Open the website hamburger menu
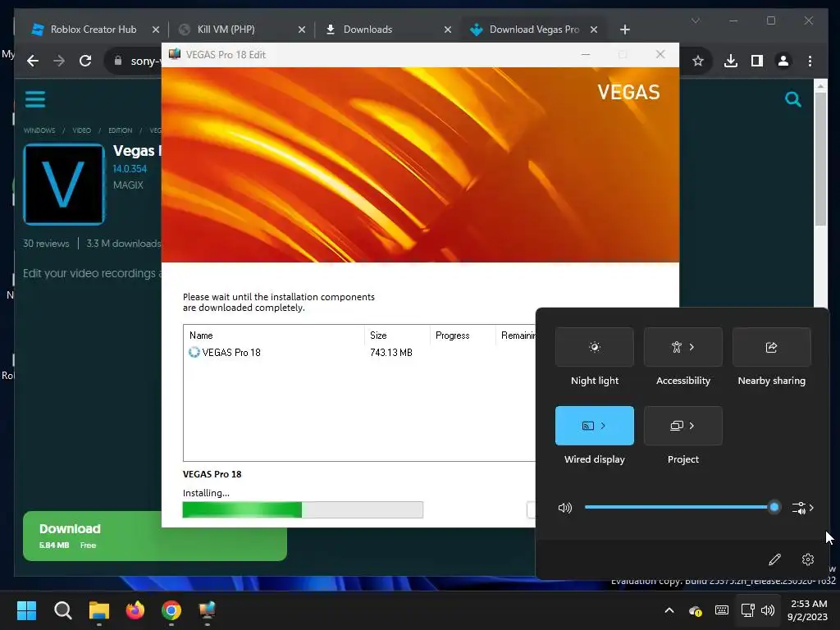 pyautogui.click(x=35, y=99)
